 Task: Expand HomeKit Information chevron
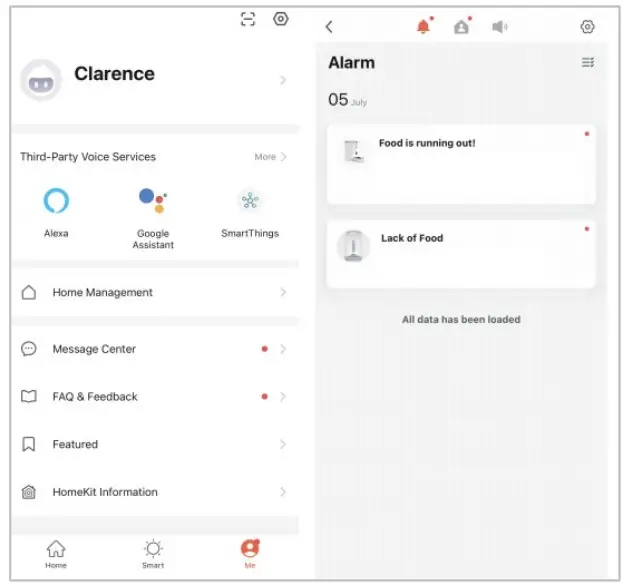283,492
